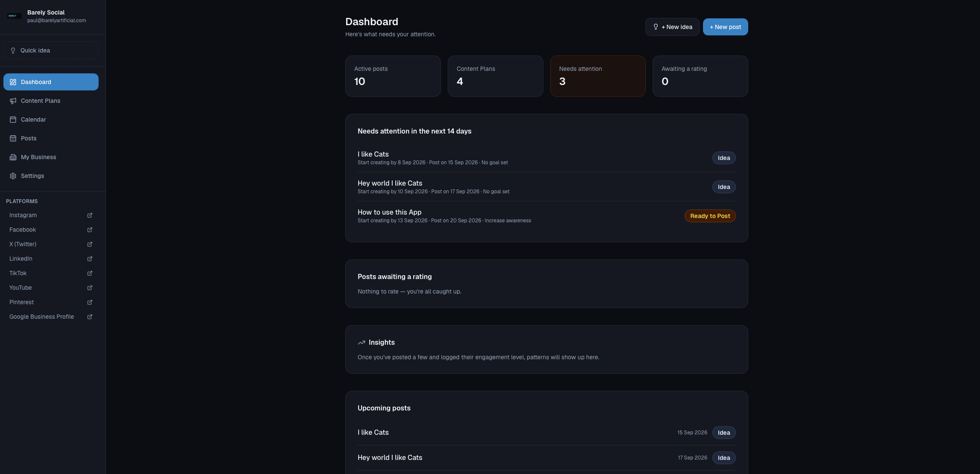Open X (Twitter) external link icon

pyautogui.click(x=90, y=244)
